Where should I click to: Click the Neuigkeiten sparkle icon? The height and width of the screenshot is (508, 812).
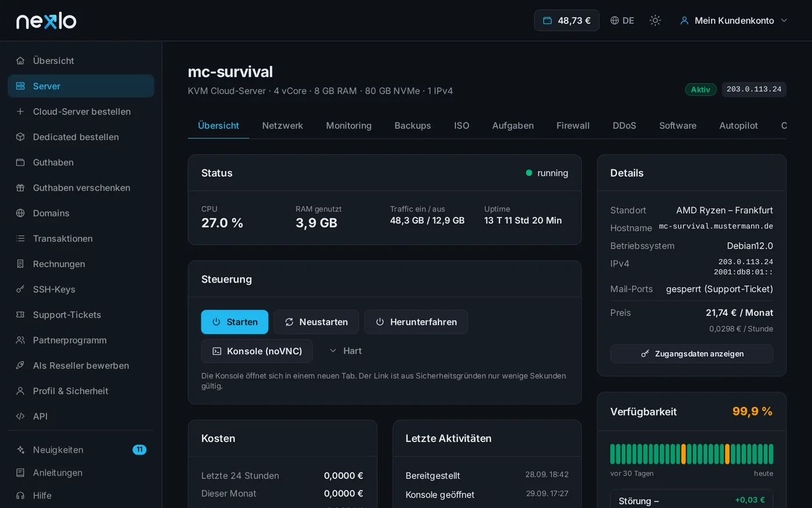(x=20, y=450)
